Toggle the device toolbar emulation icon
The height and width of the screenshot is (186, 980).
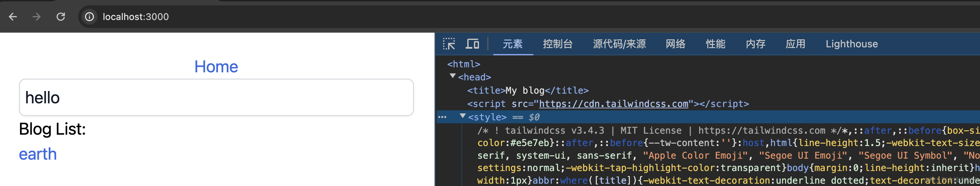point(472,44)
